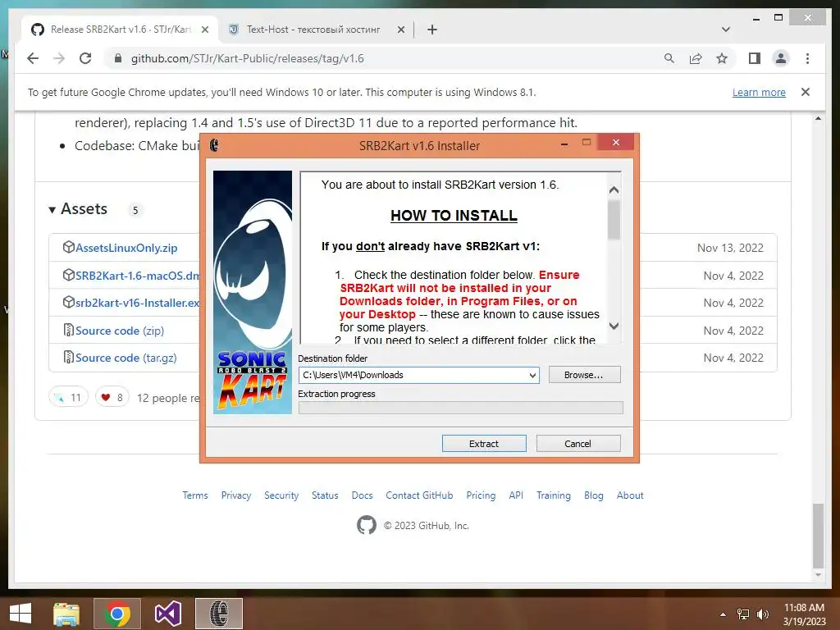Open the Status footer link
Image resolution: width=840 pixels, height=630 pixels.
(325, 495)
